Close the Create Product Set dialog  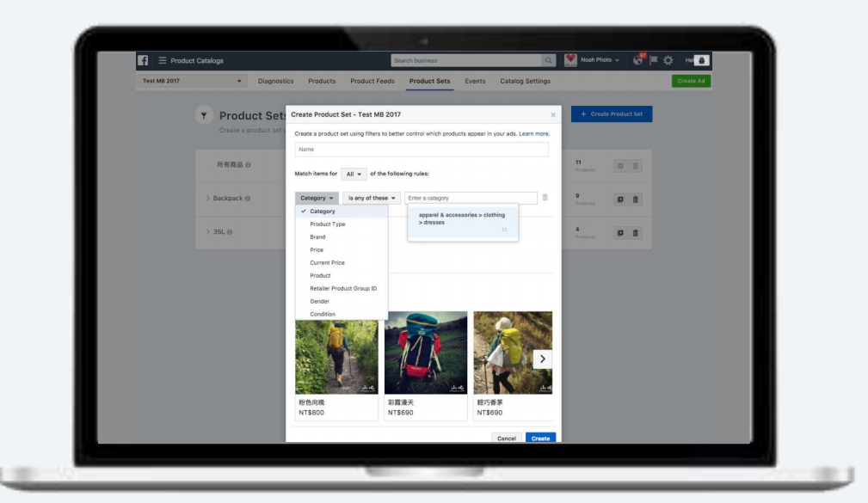pos(553,115)
